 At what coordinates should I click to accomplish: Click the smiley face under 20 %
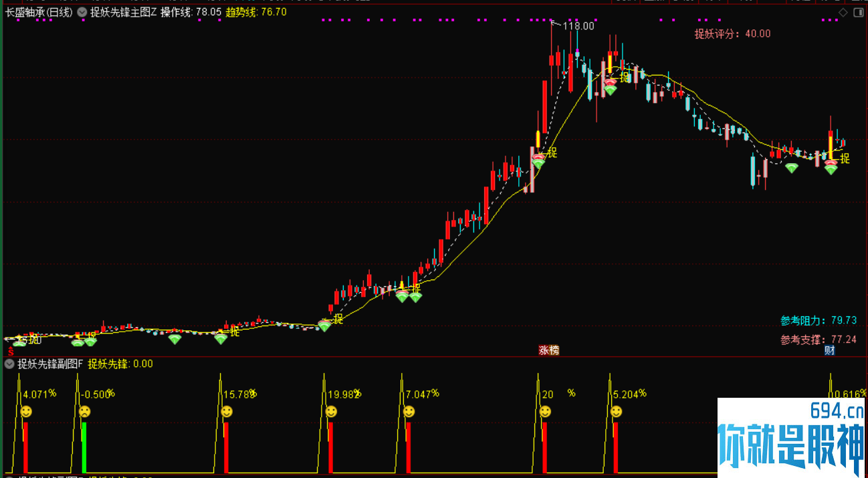(546, 412)
